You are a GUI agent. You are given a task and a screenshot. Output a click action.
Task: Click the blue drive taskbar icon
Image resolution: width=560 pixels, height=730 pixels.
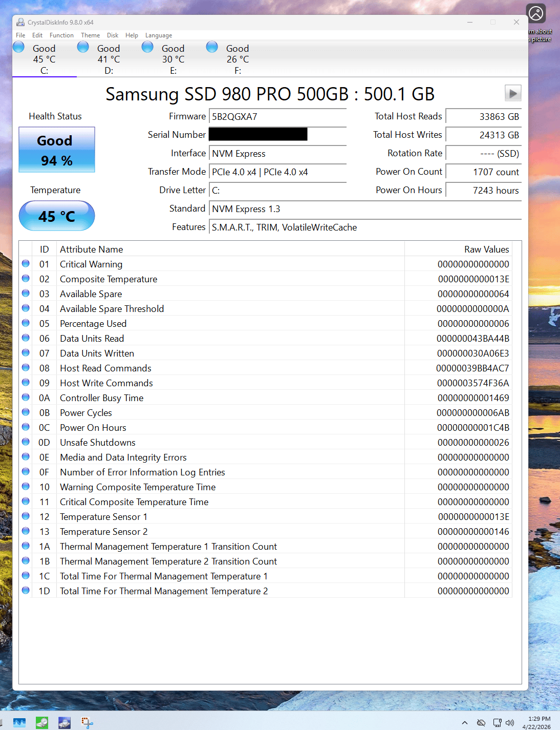(x=64, y=723)
